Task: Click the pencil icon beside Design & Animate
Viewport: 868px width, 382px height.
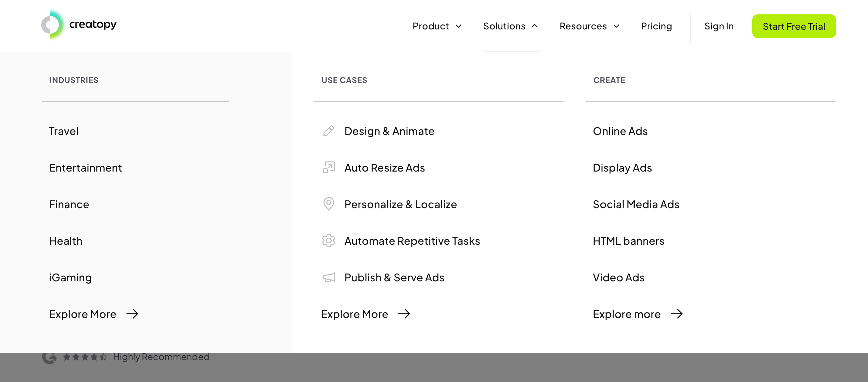Action: tap(328, 131)
